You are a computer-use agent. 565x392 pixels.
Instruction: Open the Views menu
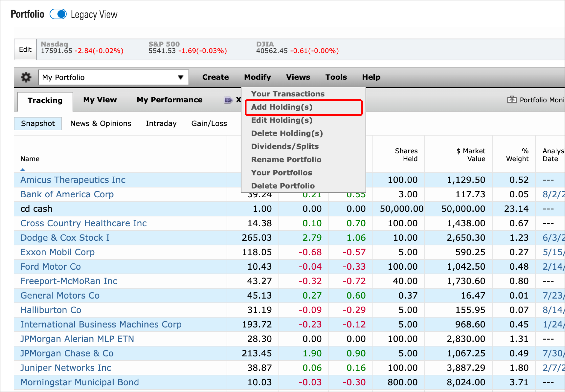pos(298,77)
